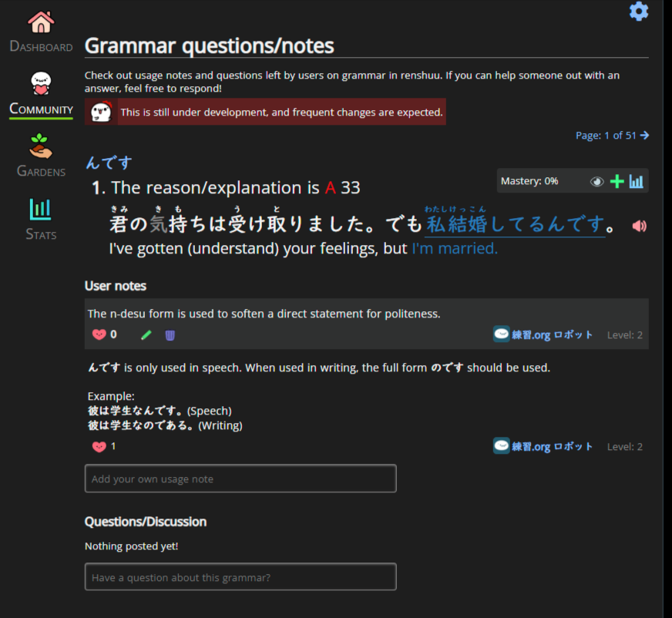The height and width of the screenshot is (618, 672).
Task: Open settings with the gear icon
Action: coord(639,12)
